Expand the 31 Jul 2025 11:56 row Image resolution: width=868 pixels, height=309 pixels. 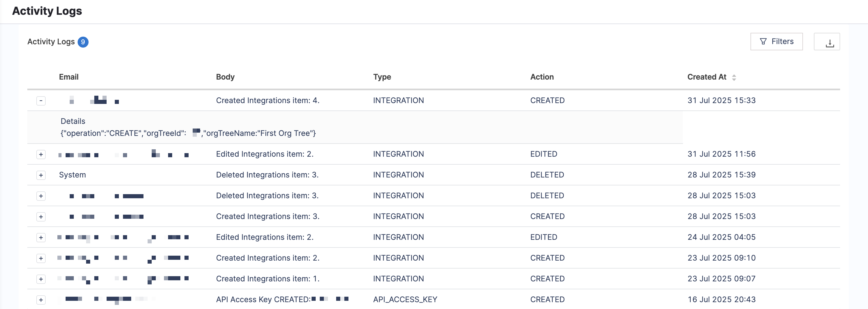(41, 154)
